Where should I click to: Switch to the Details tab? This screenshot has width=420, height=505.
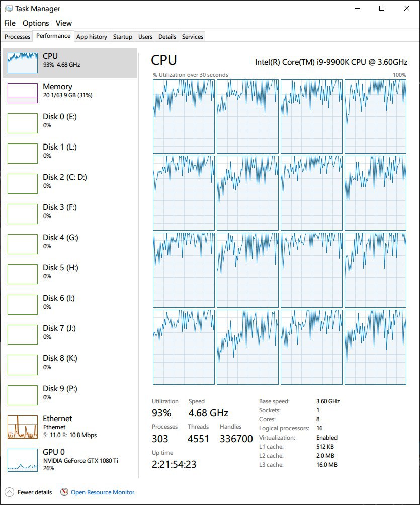[167, 37]
